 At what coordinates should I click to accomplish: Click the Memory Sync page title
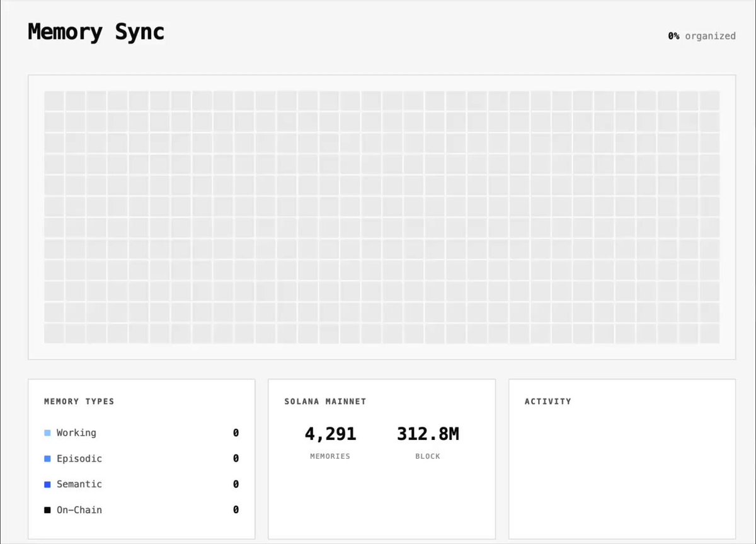(96, 32)
